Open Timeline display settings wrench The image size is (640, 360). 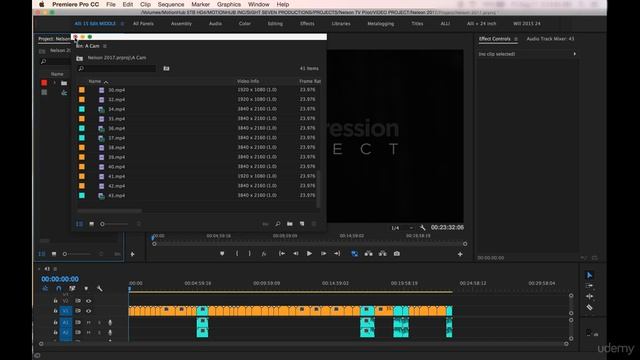[100, 289]
